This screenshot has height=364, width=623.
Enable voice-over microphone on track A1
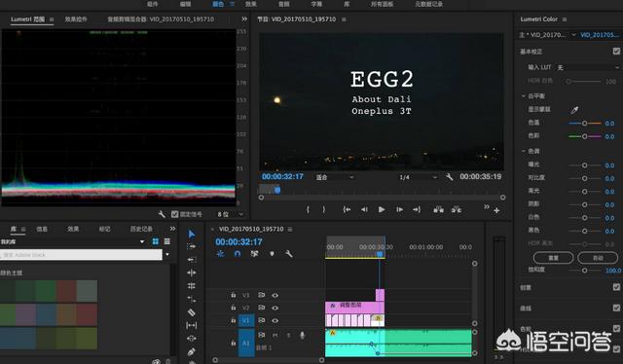302,336
